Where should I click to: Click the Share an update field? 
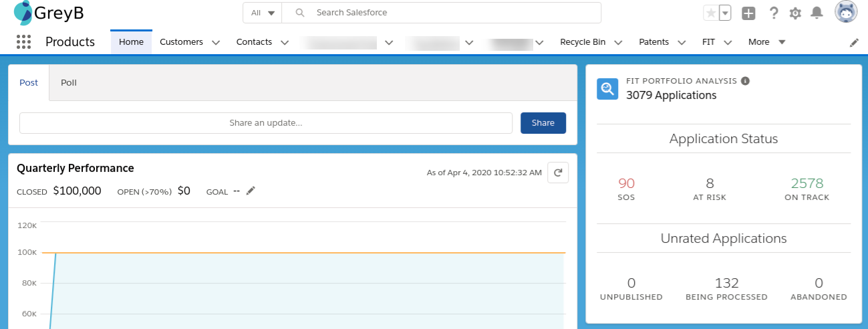coord(266,123)
